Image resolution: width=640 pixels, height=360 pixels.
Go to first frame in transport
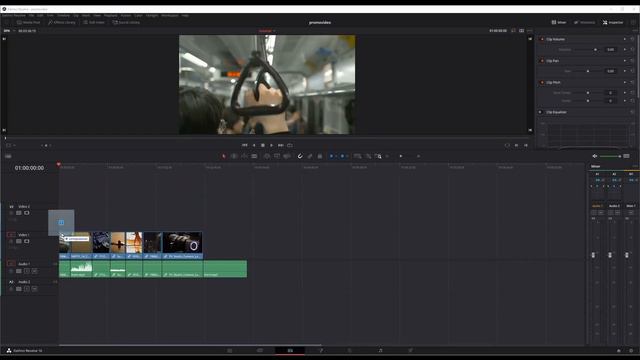244,145
